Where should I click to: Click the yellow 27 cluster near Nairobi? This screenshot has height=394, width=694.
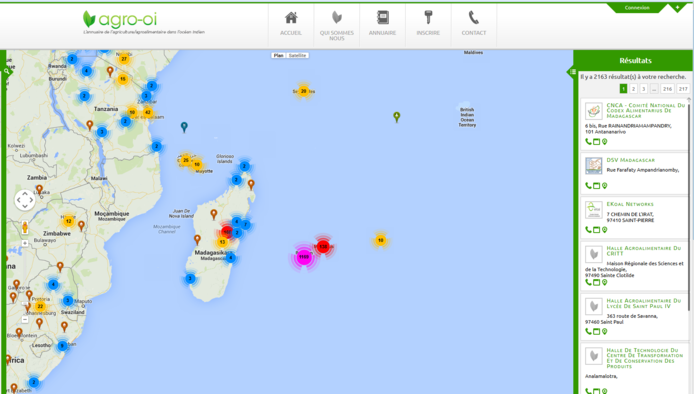[x=124, y=59]
